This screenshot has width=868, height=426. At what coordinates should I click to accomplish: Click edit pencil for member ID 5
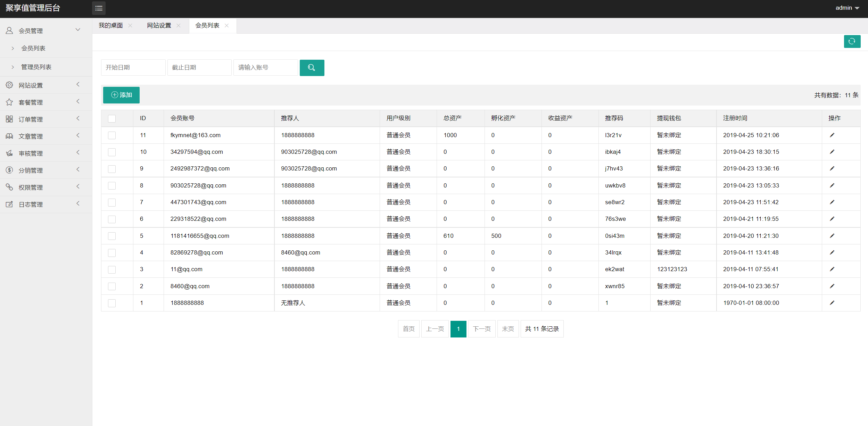click(x=832, y=236)
